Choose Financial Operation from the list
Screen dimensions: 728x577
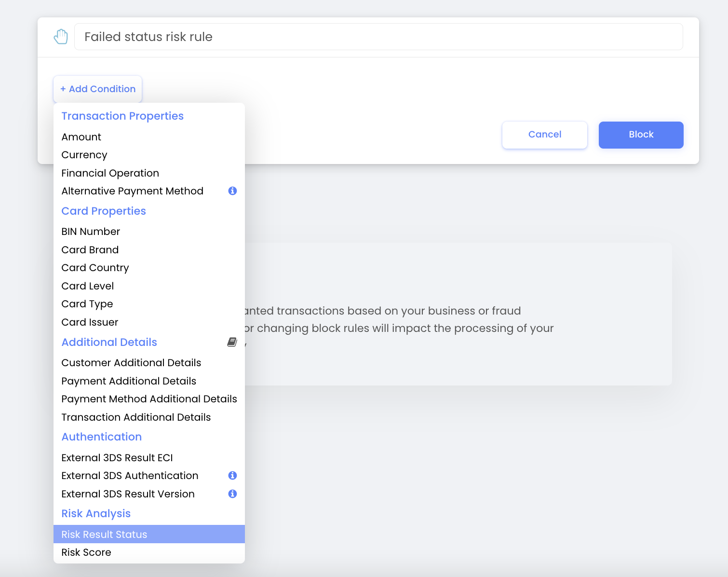(149, 173)
